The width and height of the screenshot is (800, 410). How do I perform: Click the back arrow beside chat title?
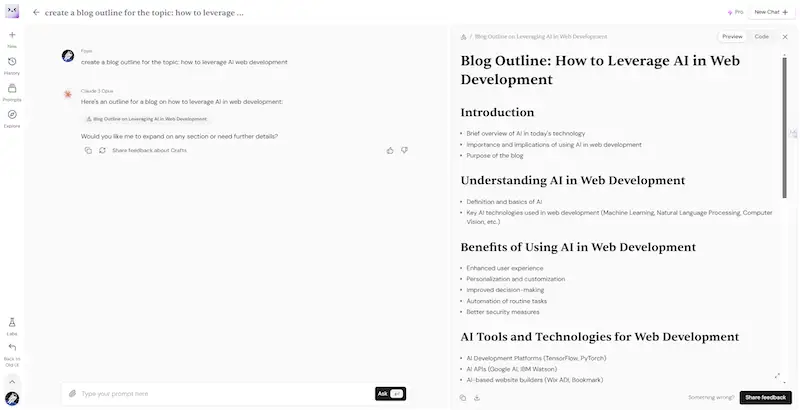click(36, 13)
